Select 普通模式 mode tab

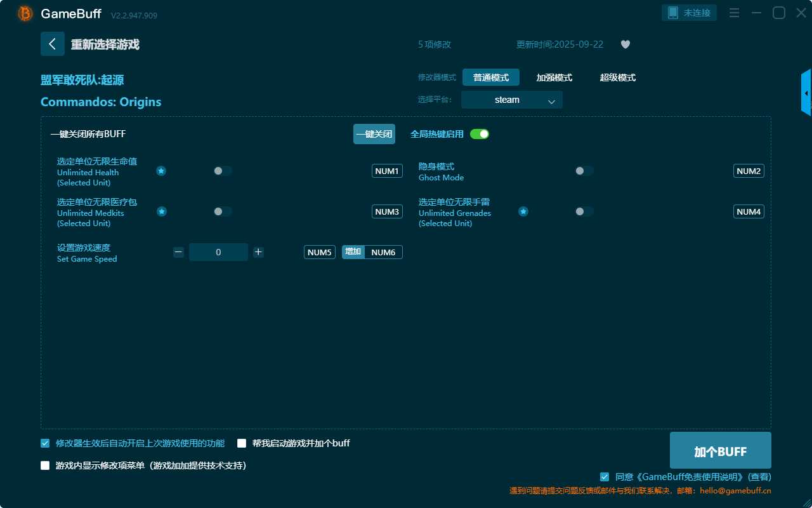tap(491, 77)
